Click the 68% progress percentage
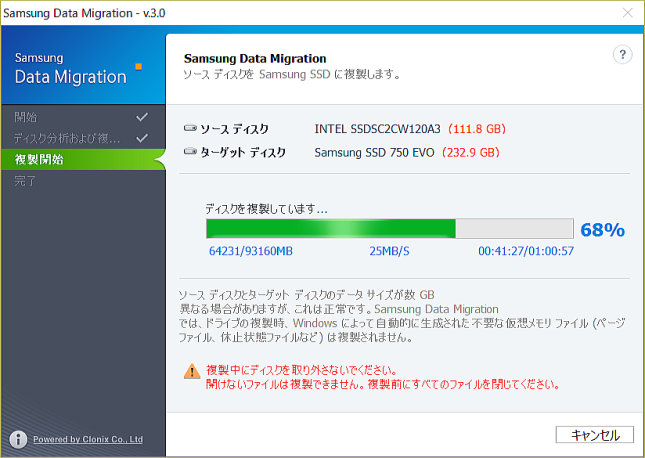 tap(602, 230)
